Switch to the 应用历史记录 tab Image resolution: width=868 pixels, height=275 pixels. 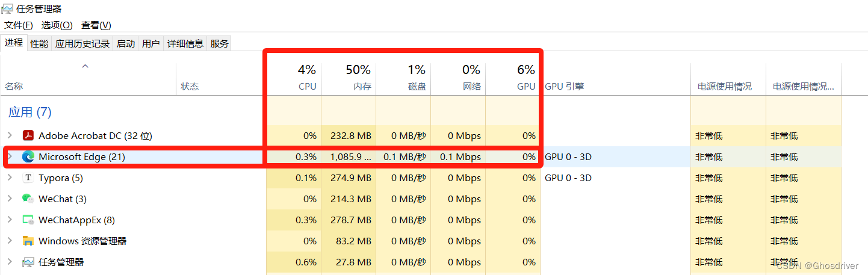[x=82, y=43]
